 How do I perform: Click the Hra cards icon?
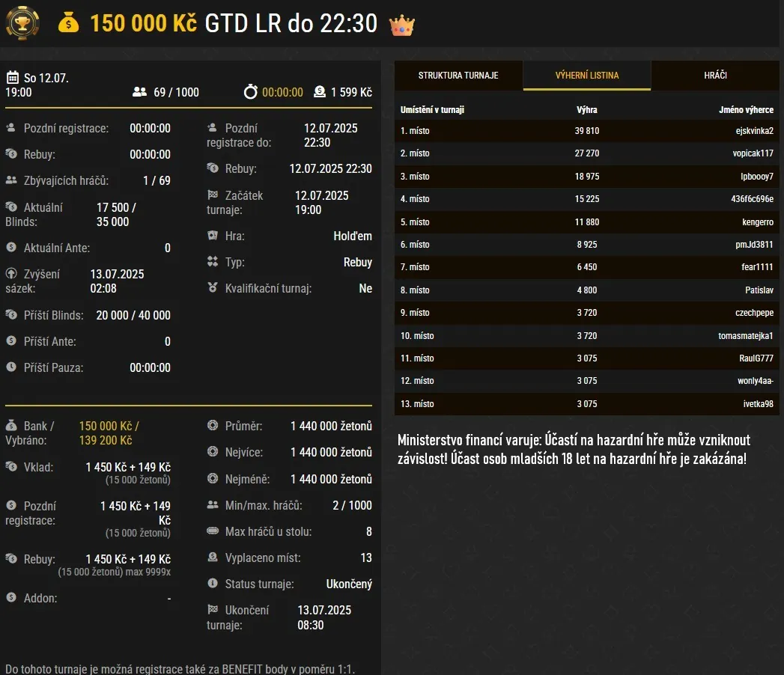[x=213, y=235]
